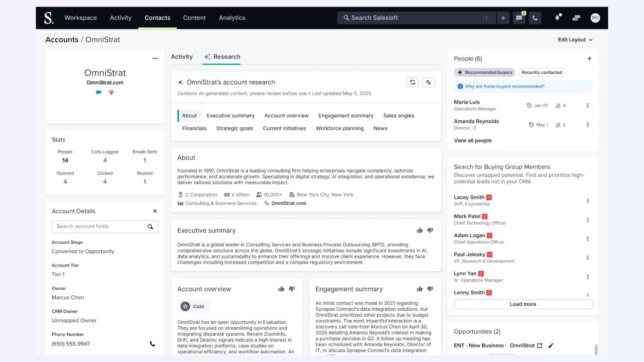Click the Load more button
The height and width of the screenshot is (362, 644).
point(523,304)
